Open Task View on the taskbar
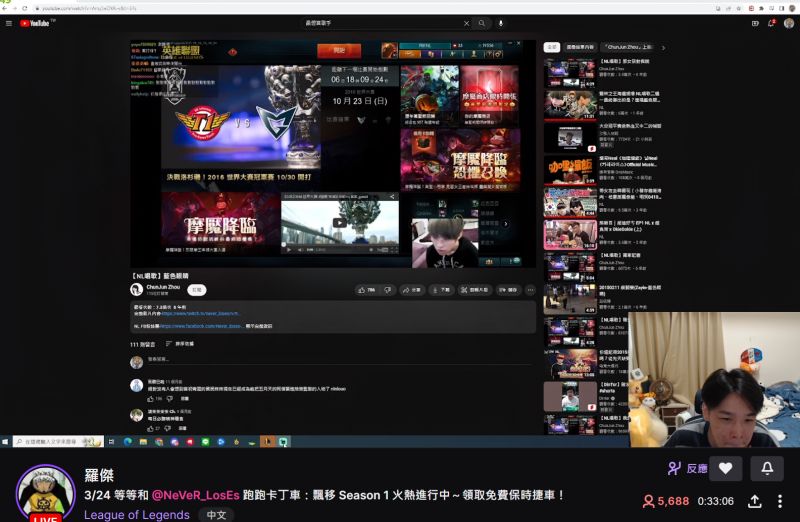This screenshot has width=800, height=522. coord(111,441)
